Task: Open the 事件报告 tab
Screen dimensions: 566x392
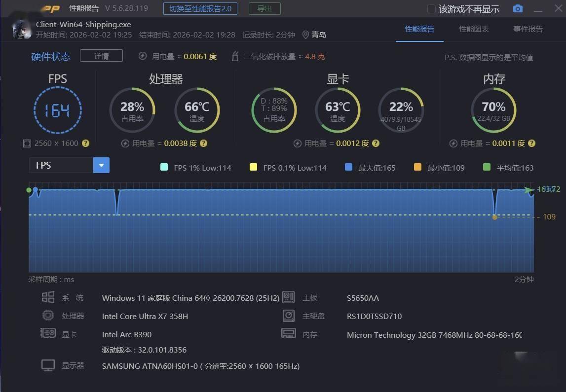Action: point(528,29)
